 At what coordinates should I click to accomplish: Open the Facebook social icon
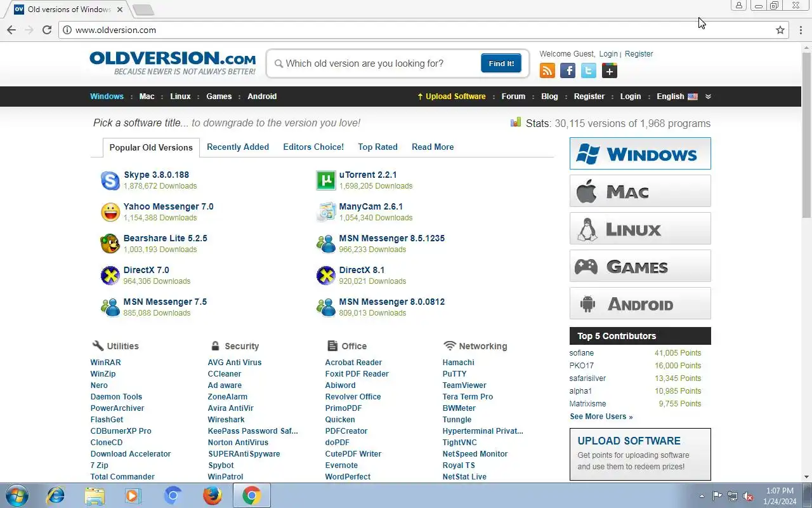click(x=568, y=70)
